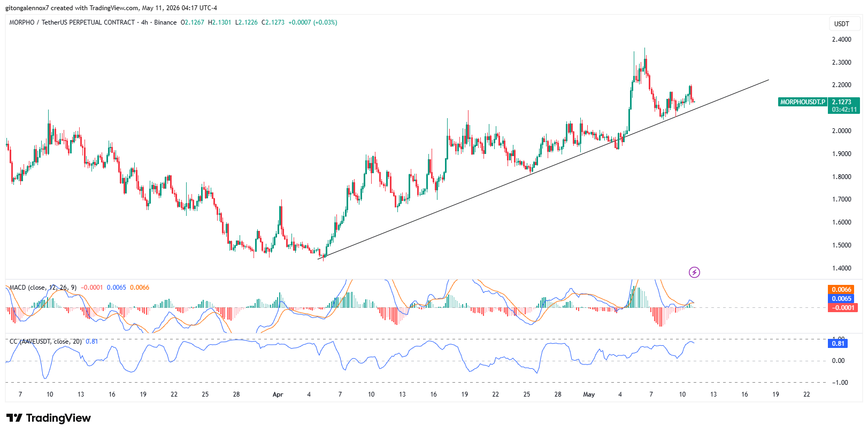Click the low value L2.1226
This screenshot has width=868, height=434.
pyautogui.click(x=247, y=22)
